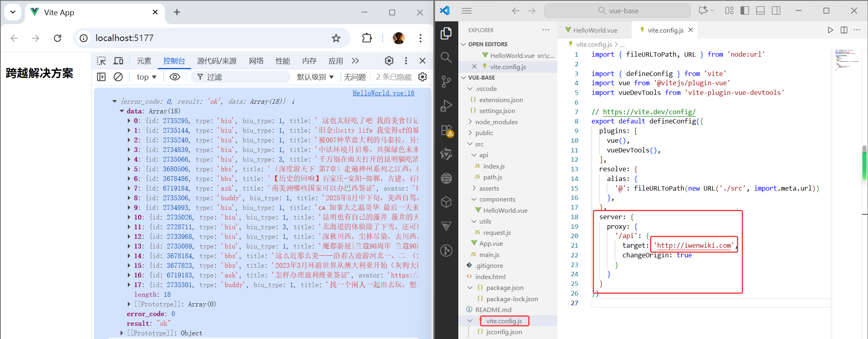The height and width of the screenshot is (339, 868).
Task: Click Run code play icon in editor
Action: click(x=830, y=30)
